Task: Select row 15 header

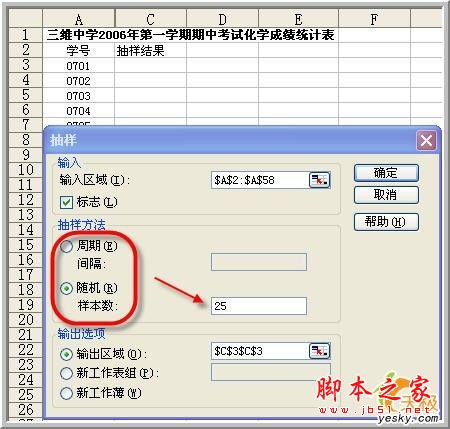Action: pos(25,245)
